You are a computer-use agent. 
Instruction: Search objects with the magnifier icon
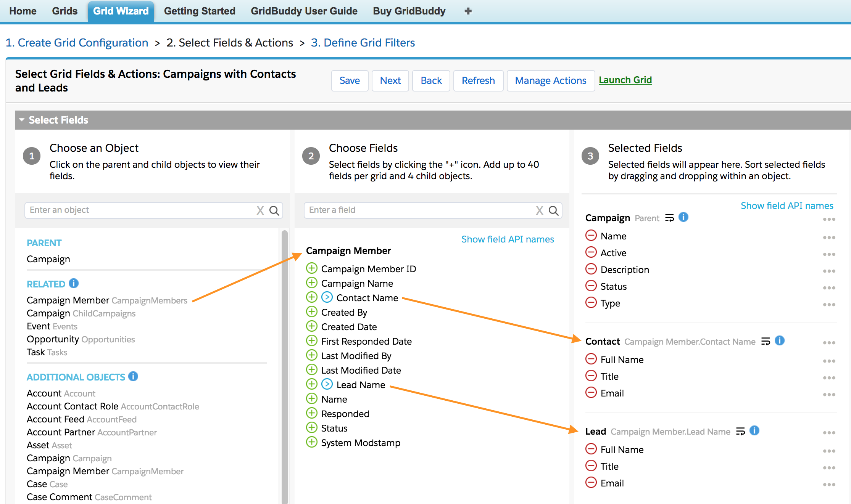coord(274,210)
